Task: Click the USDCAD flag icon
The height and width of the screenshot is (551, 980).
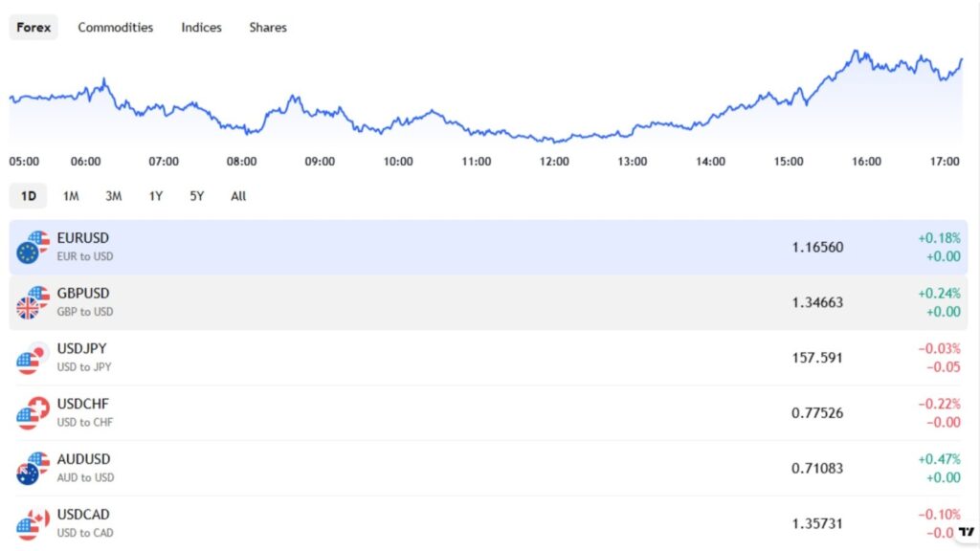Action: (33, 523)
